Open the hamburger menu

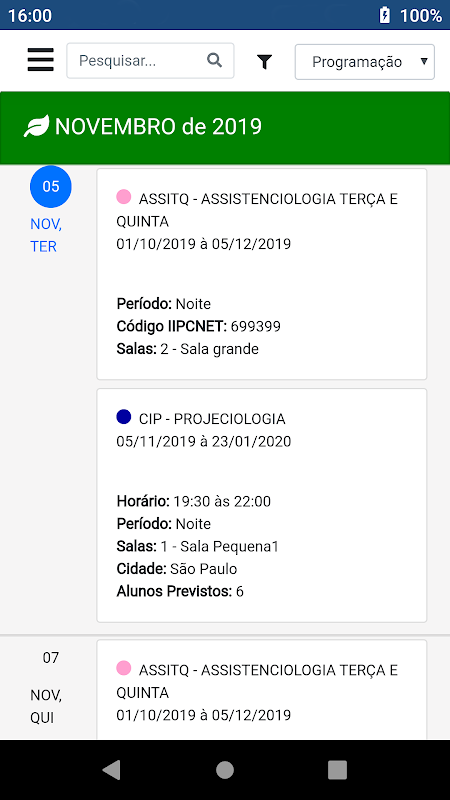41,60
